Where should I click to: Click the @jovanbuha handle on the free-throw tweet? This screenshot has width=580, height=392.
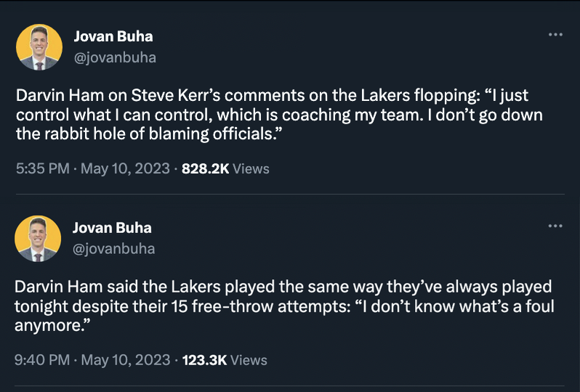[x=115, y=248]
